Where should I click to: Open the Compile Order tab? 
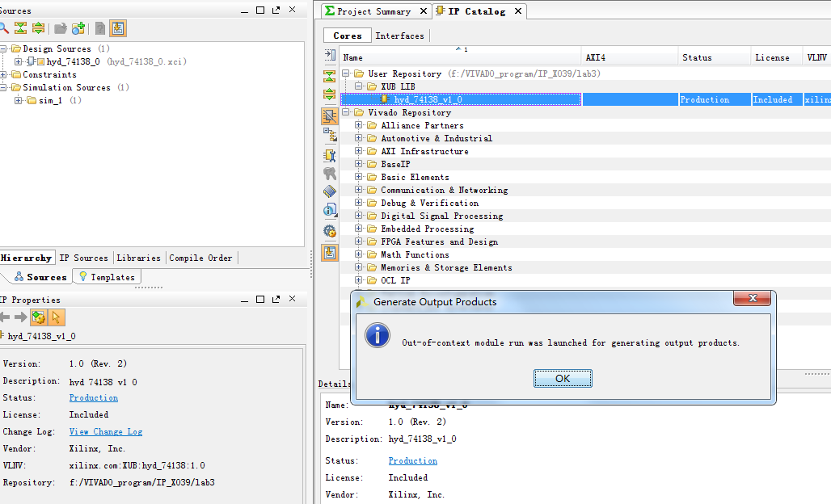coord(201,258)
